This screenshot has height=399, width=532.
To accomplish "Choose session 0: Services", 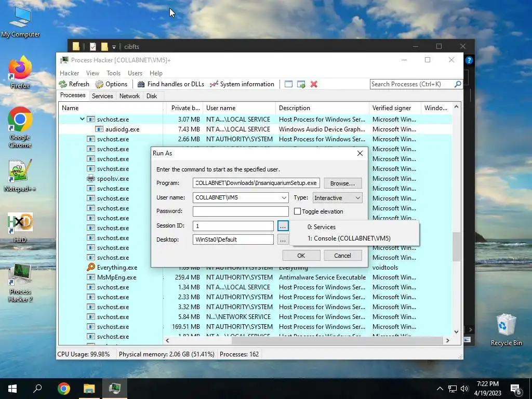I will (x=354, y=227).
